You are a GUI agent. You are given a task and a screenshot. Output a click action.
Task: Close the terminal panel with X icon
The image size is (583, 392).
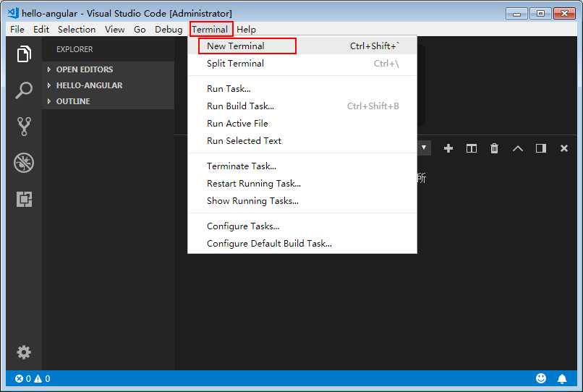(564, 148)
